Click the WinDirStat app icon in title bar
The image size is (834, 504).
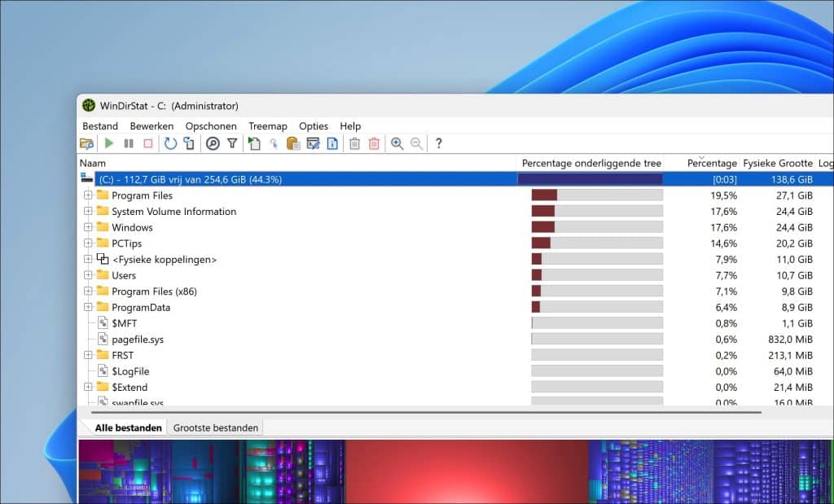(x=89, y=105)
